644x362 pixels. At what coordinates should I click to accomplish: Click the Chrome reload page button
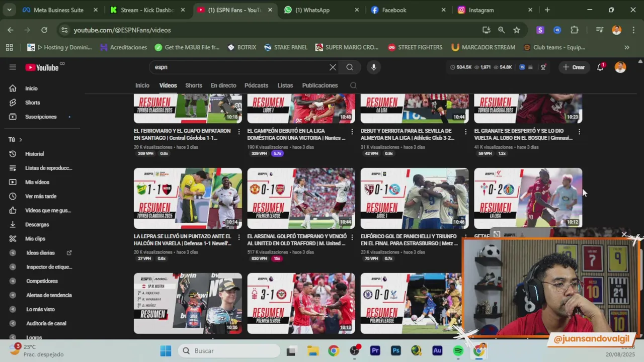(x=44, y=30)
